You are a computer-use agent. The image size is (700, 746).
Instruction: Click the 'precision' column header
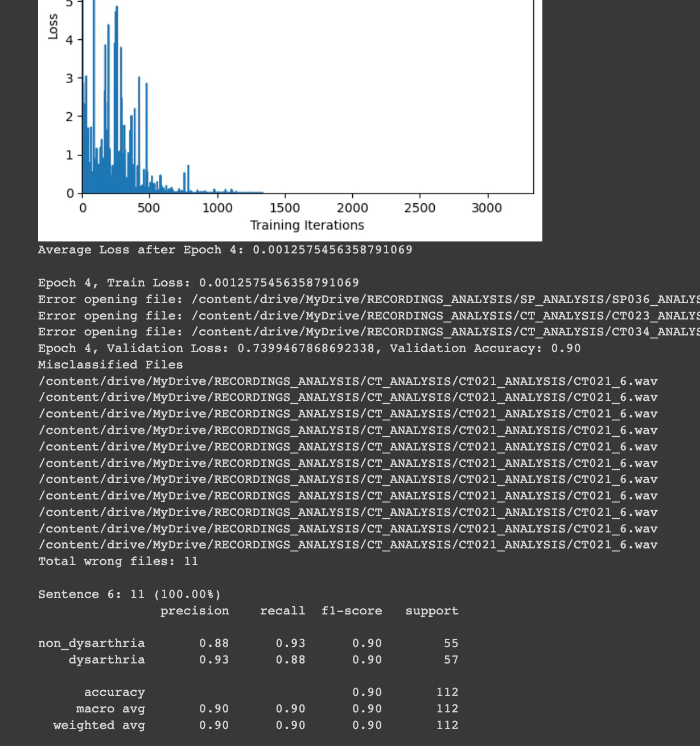195,611
